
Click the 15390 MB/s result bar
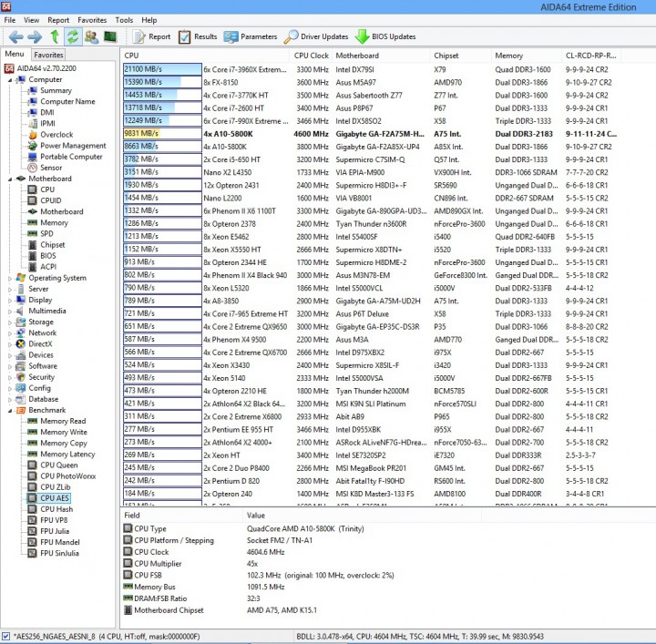point(162,82)
